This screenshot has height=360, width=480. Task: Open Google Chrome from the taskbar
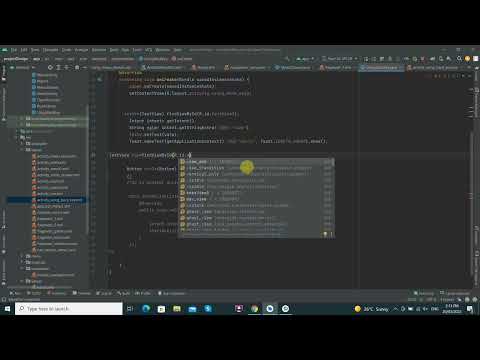click(x=254, y=309)
